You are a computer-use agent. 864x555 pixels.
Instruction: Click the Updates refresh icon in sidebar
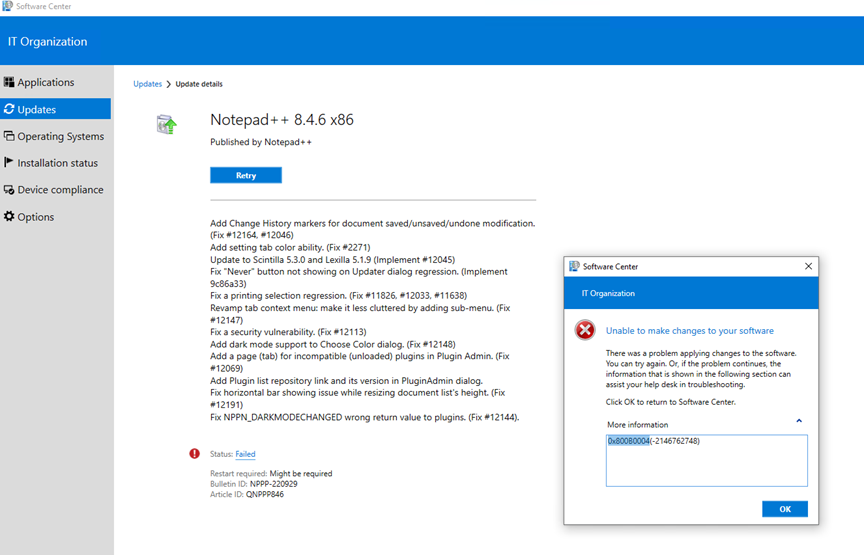[x=9, y=109]
